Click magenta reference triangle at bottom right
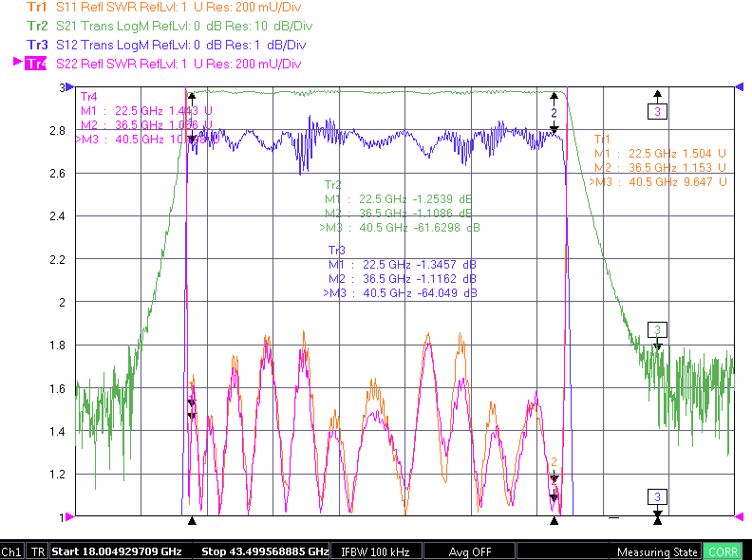752x560 pixels. pos(740,516)
